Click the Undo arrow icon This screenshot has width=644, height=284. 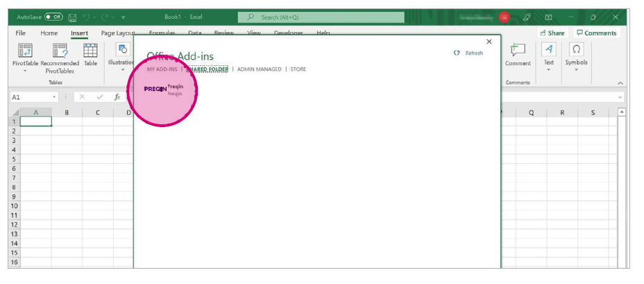coord(86,17)
